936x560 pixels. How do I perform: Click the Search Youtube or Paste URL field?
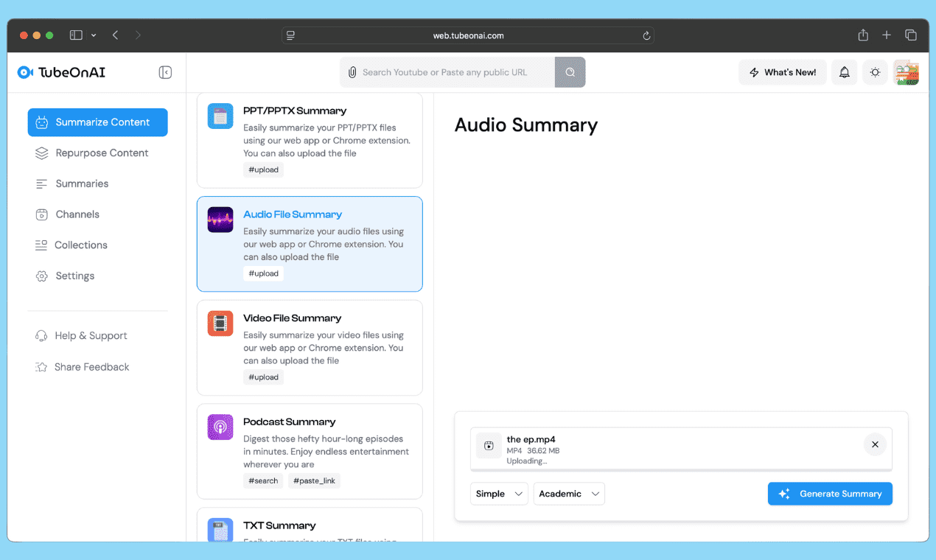pos(453,72)
